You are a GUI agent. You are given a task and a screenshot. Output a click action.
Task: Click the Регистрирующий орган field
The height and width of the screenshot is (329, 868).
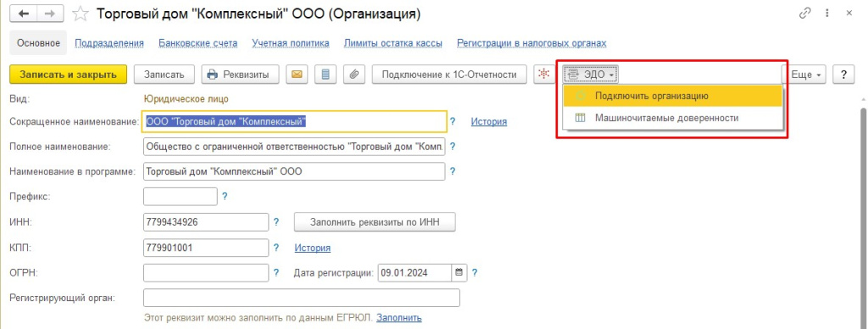point(302,298)
